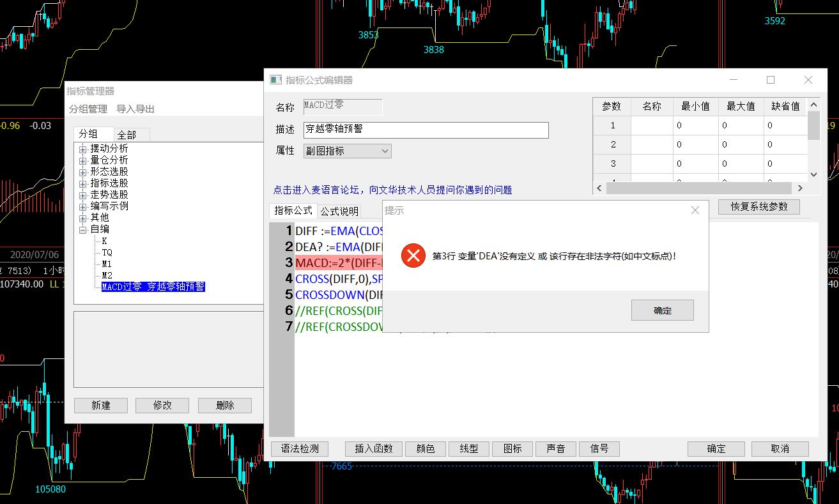Click the 描述 text input field
Viewport: 839px width, 504px height.
click(426, 130)
